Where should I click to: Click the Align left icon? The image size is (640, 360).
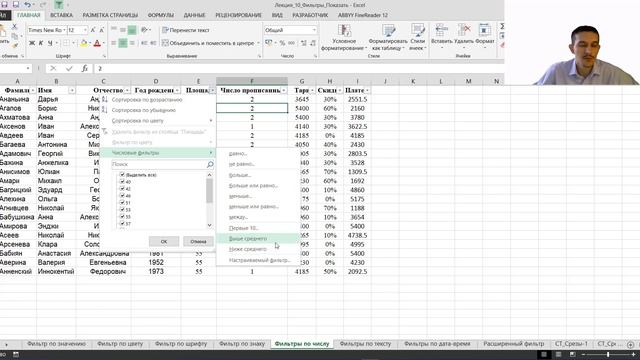click(114, 43)
